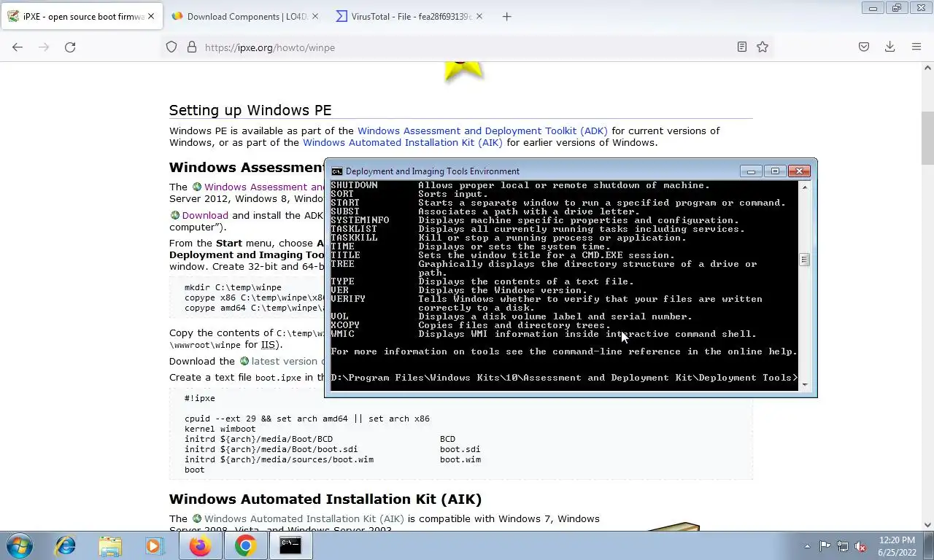Reload the iPXE page
The width and height of the screenshot is (934, 560).
(x=70, y=47)
